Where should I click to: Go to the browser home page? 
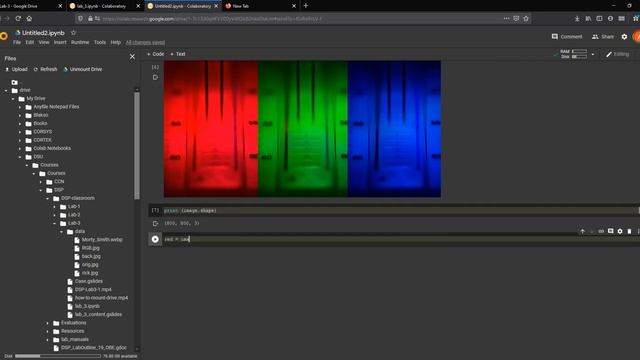pyautogui.click(x=29, y=18)
